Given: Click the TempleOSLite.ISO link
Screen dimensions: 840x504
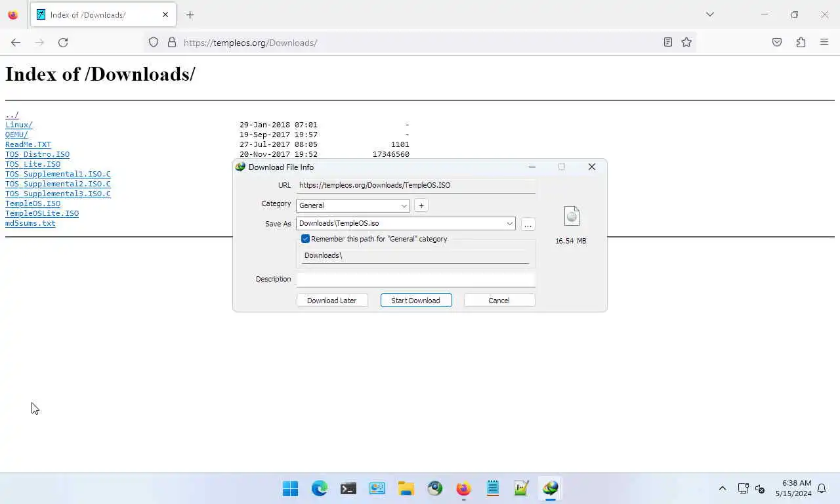Looking at the screenshot, I should coord(42,213).
